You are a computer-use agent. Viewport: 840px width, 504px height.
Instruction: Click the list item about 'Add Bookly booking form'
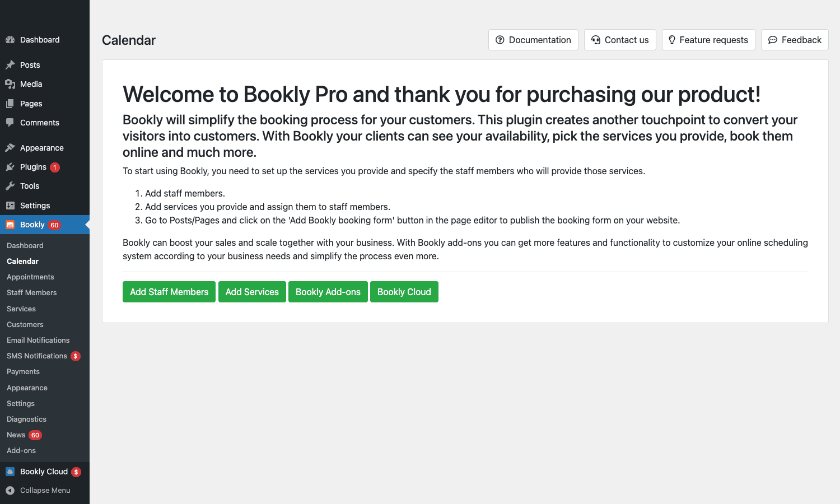point(407,220)
